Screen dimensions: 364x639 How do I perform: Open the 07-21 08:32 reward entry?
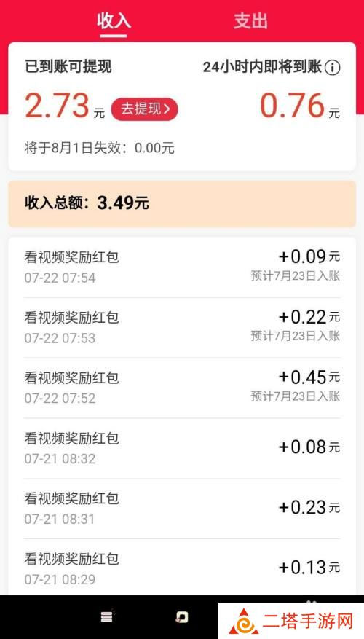(x=182, y=448)
